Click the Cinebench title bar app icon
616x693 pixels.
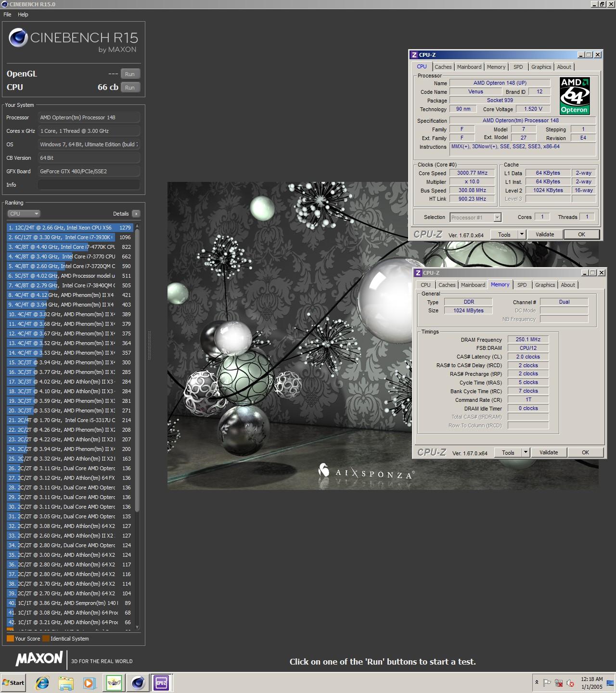[4, 4]
